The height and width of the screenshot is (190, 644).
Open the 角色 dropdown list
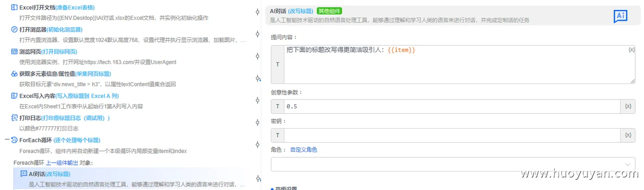tap(453, 165)
